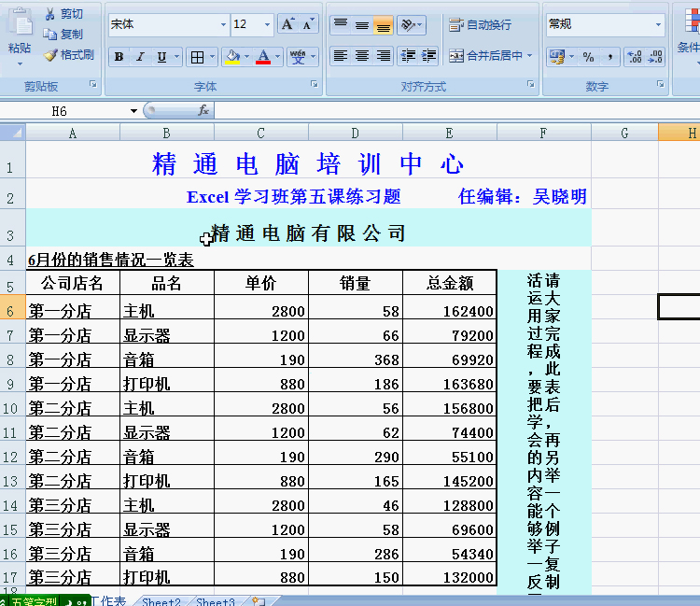Open clipboard (剪贴板) dialog launcher
700x606 pixels.
click(x=93, y=84)
